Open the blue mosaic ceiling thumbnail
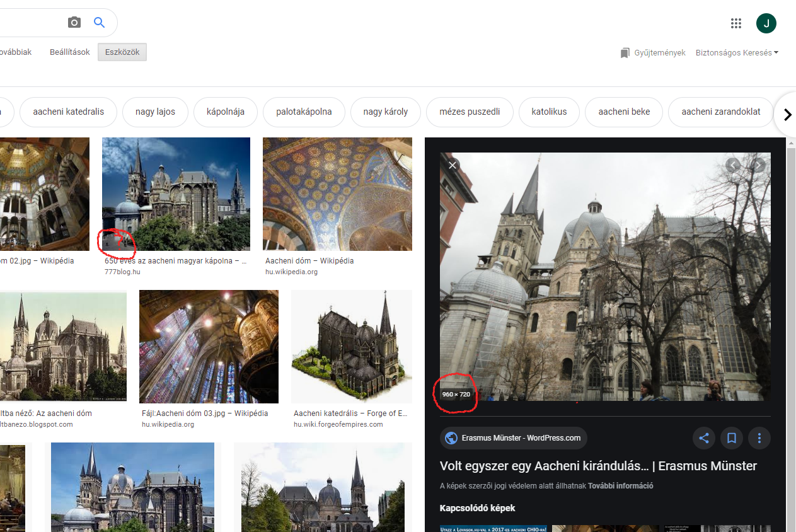This screenshot has width=796, height=532. pos(337,194)
